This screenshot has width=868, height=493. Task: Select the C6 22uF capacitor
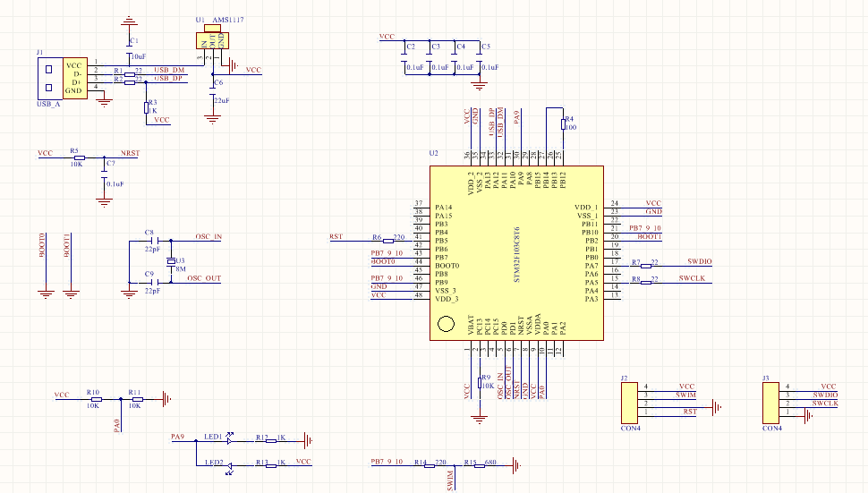coord(213,91)
